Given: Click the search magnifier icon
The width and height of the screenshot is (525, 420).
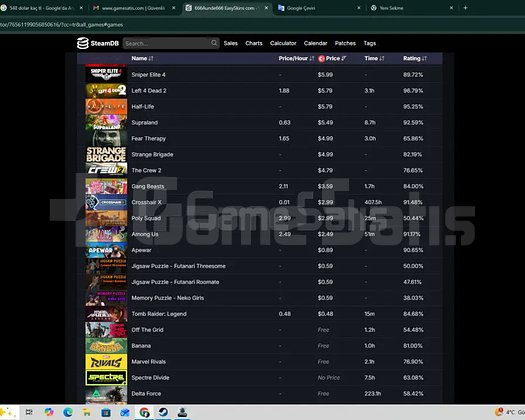Looking at the screenshot, I should tap(214, 43).
